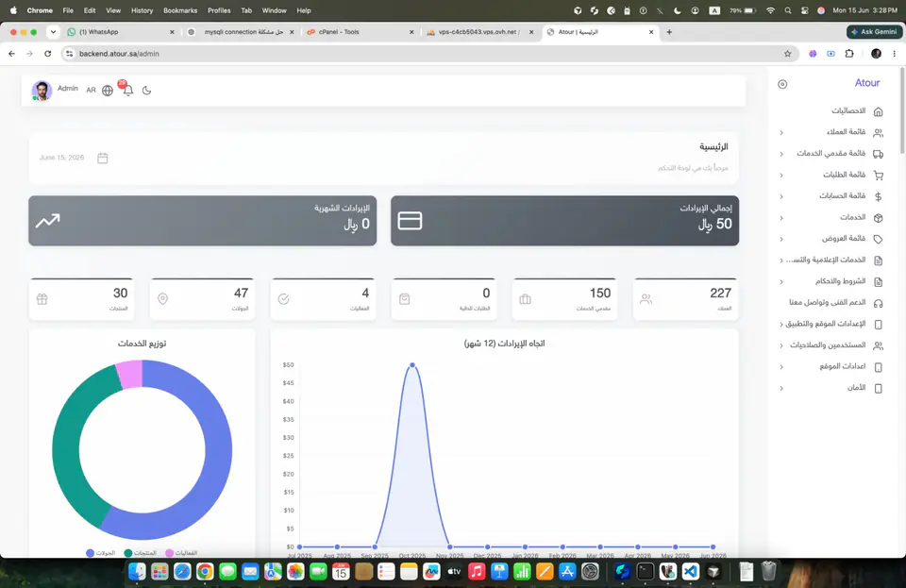This screenshot has height=588, width=906.
Task: Open the Bookmarks menu in the menu bar
Action: click(180, 10)
